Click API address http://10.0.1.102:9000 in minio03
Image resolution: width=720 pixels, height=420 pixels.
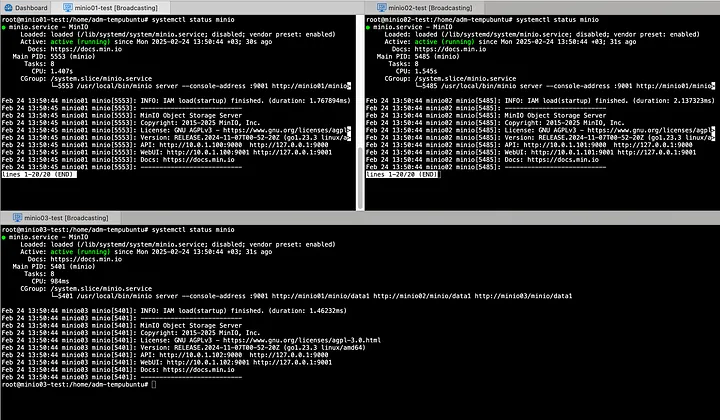(200, 355)
